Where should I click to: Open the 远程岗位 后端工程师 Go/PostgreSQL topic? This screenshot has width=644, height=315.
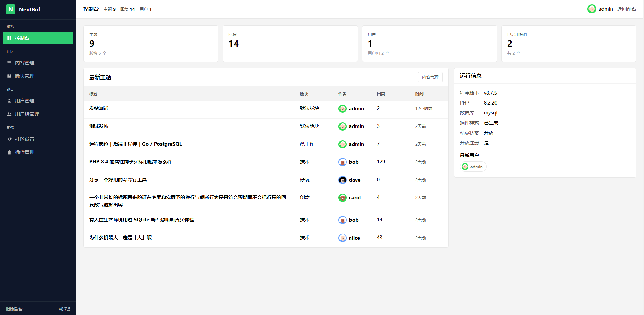pos(135,144)
